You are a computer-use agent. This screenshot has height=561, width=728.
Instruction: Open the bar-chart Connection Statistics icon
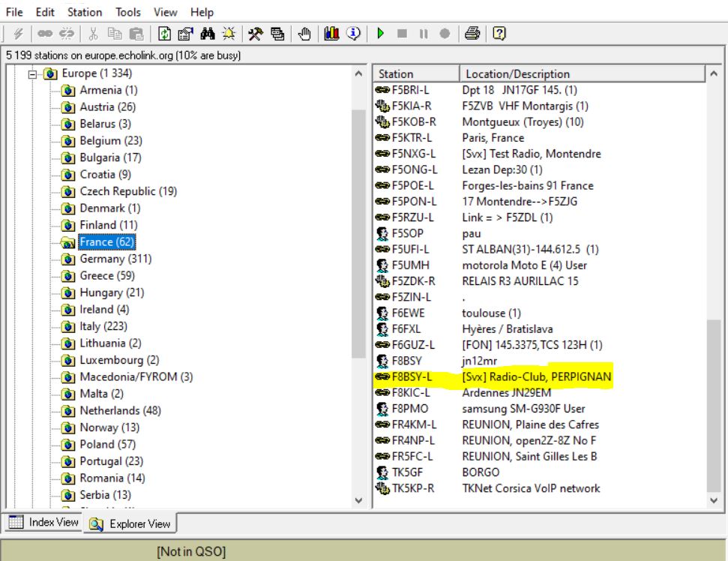(x=331, y=34)
